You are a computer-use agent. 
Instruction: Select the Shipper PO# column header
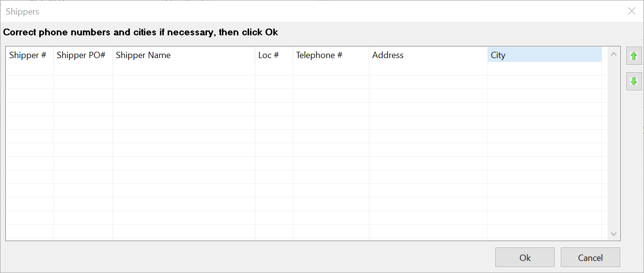[81, 55]
